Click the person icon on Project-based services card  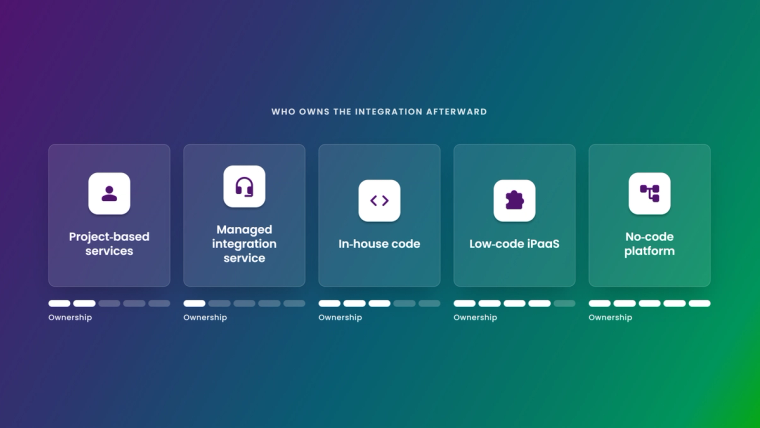click(x=109, y=193)
